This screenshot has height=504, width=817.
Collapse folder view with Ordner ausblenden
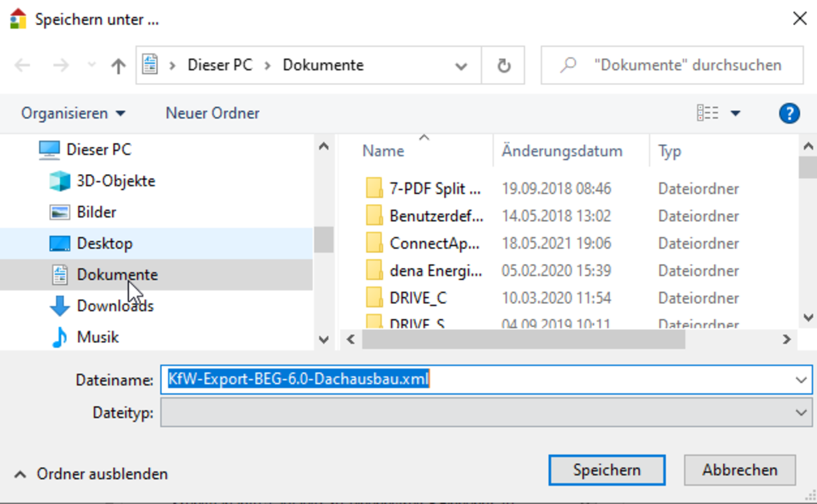click(x=91, y=473)
